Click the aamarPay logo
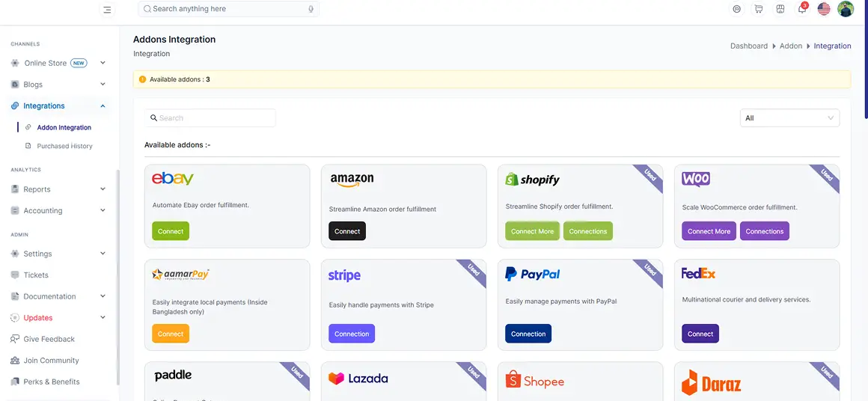 click(180, 275)
